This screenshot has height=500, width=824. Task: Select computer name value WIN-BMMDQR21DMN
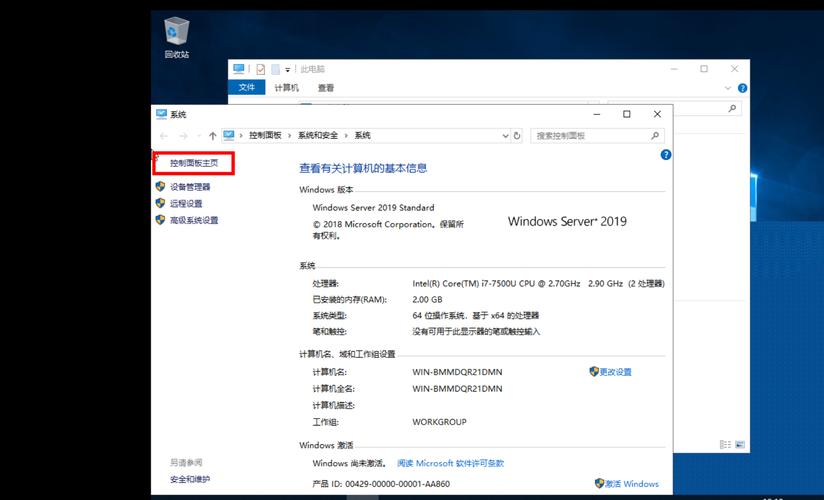(457, 372)
